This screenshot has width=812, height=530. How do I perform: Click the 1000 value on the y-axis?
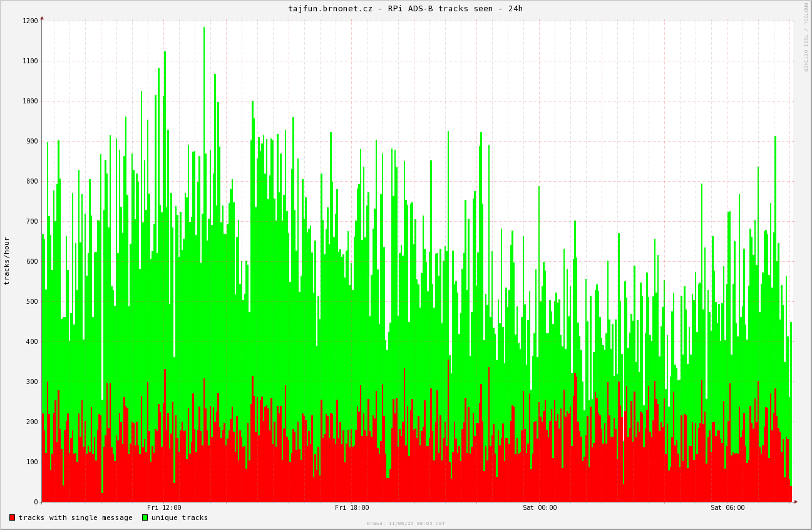(30, 101)
